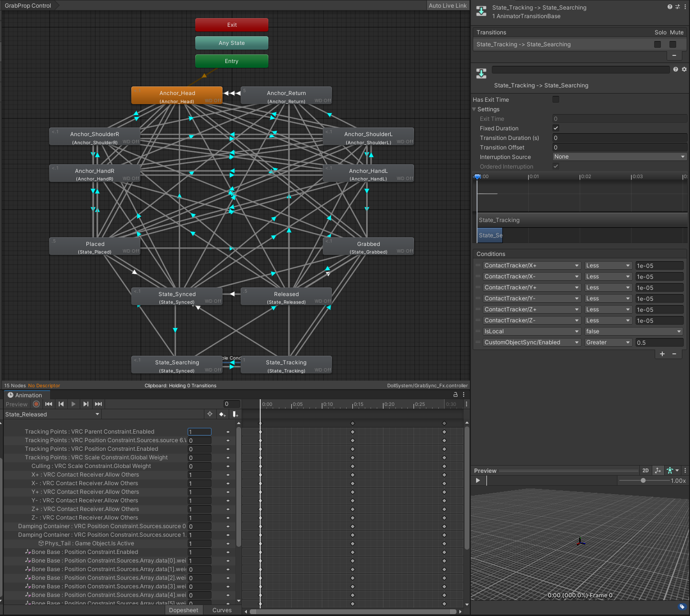Open the Preview panel options menu

tap(685, 470)
